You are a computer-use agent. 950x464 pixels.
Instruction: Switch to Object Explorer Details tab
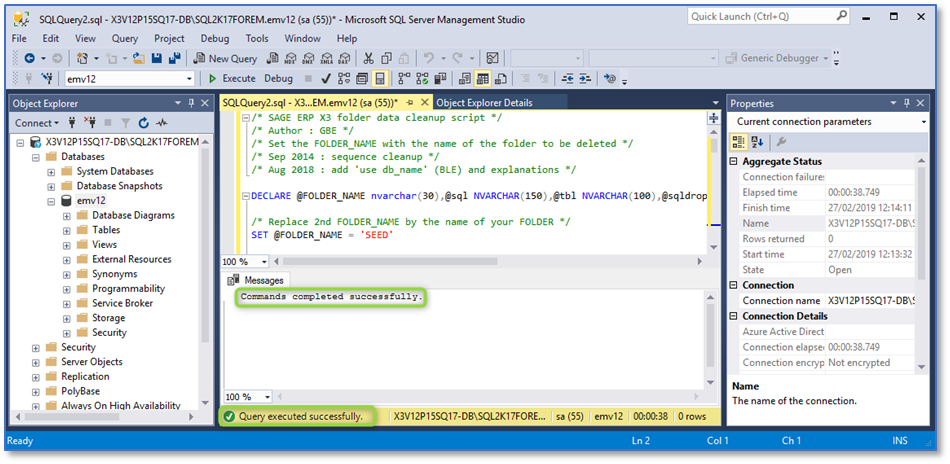click(x=484, y=103)
